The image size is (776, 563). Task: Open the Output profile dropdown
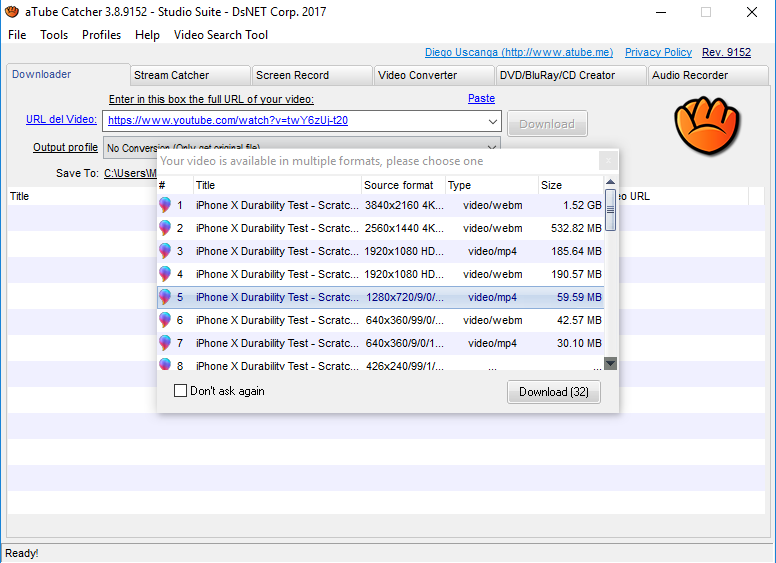[x=491, y=147]
